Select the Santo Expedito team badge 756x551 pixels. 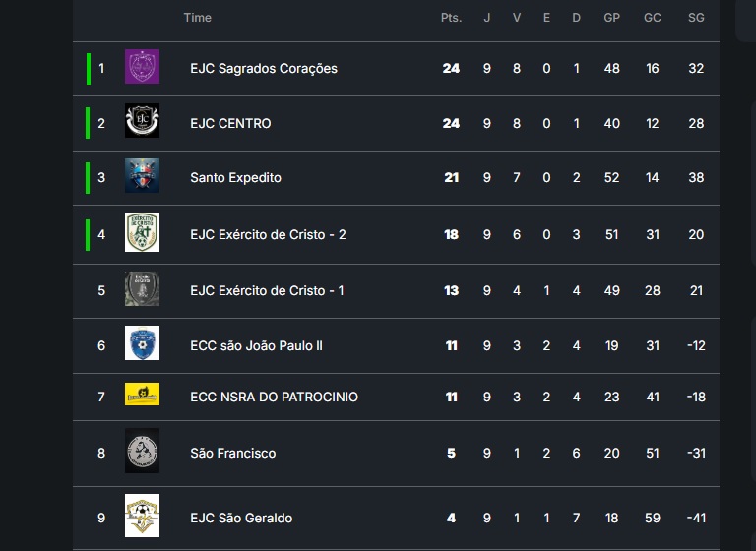point(142,176)
